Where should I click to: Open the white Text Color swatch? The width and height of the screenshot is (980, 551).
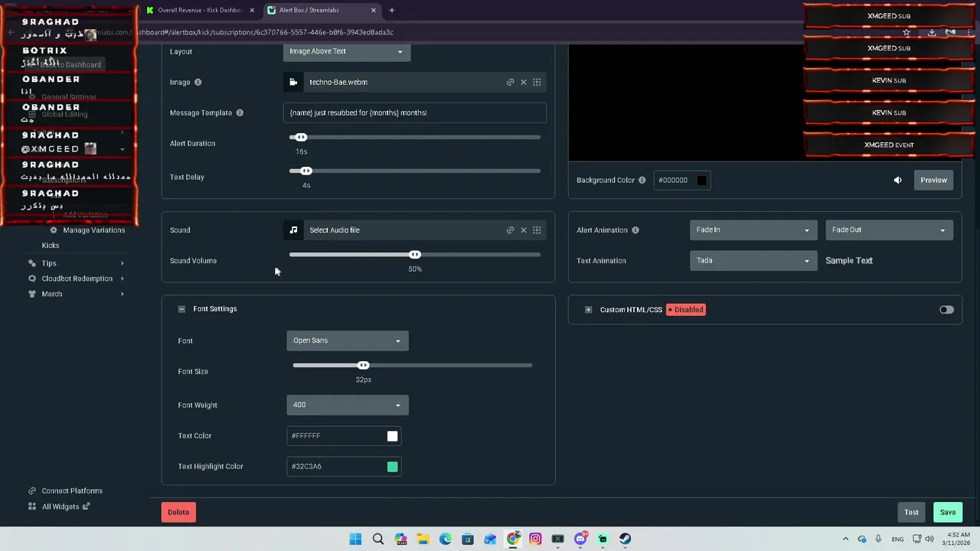click(x=393, y=435)
